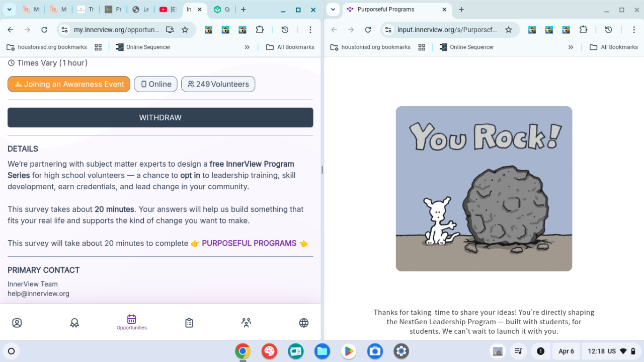Open apps grid icon in left bookmarks bar

click(98, 47)
